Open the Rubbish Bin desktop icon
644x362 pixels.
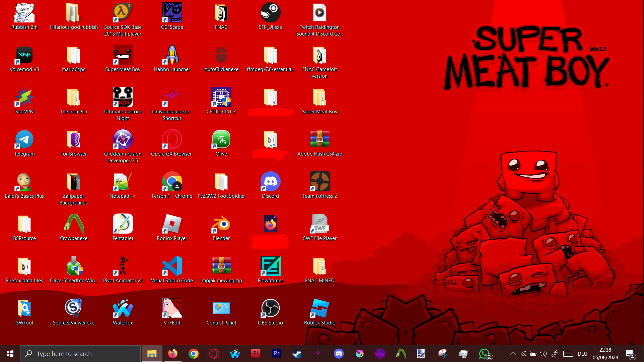point(24,13)
